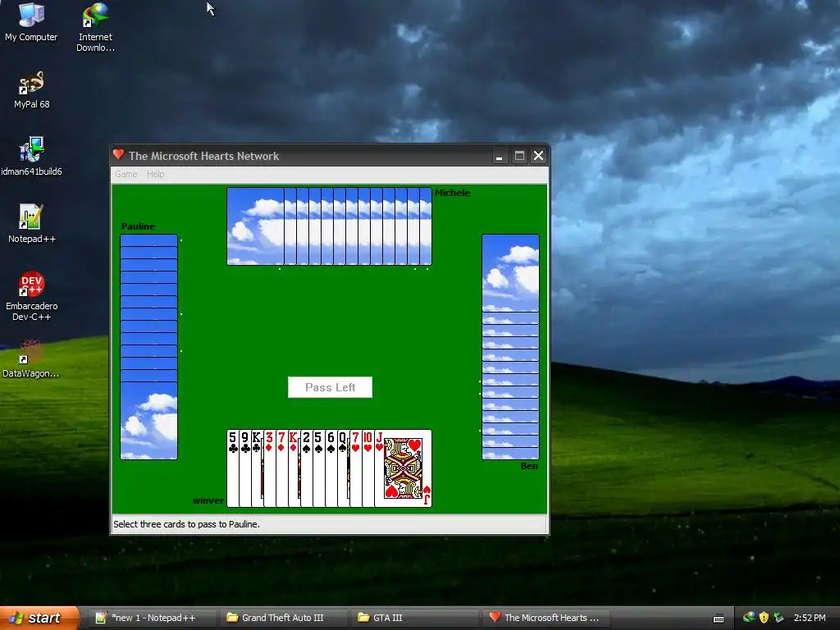The height and width of the screenshot is (630, 840).
Task: Pick the 7 of diamonds card
Action: pos(282,468)
